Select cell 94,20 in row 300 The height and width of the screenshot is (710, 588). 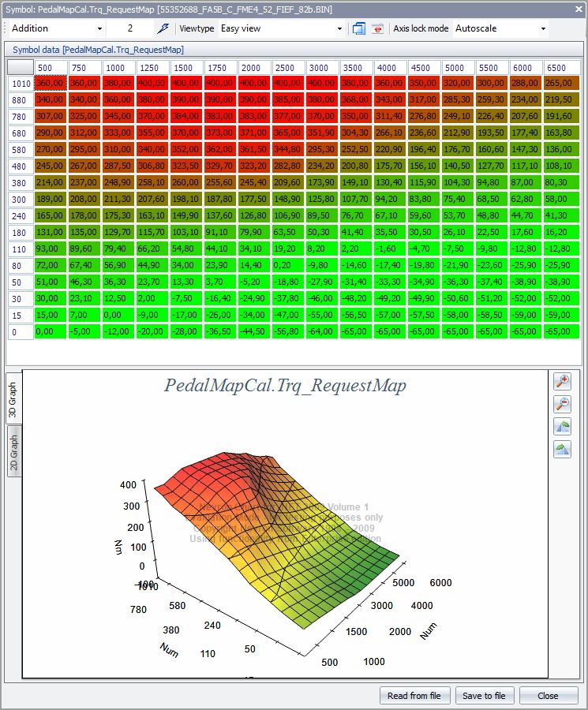click(x=390, y=200)
